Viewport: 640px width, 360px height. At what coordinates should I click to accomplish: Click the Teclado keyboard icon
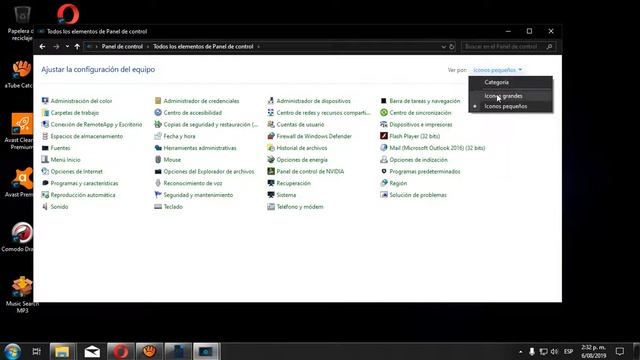point(158,207)
